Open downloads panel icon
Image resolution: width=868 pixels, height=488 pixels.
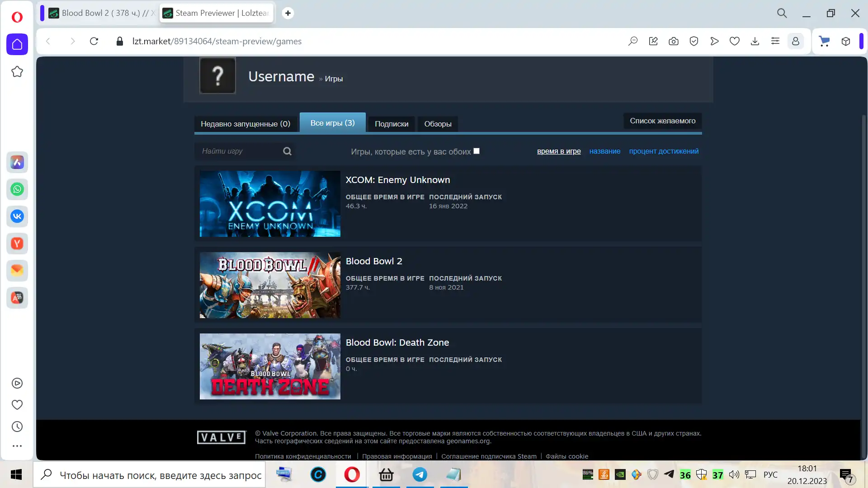[x=755, y=41]
